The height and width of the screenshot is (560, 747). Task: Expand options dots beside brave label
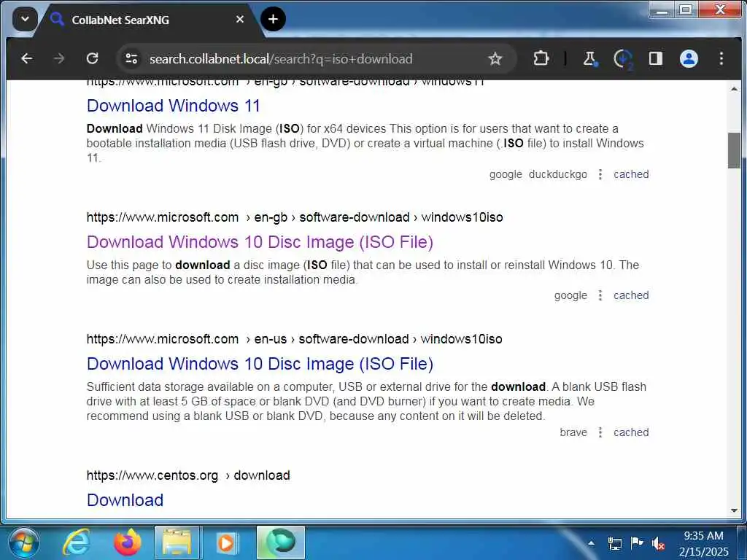[x=600, y=432]
